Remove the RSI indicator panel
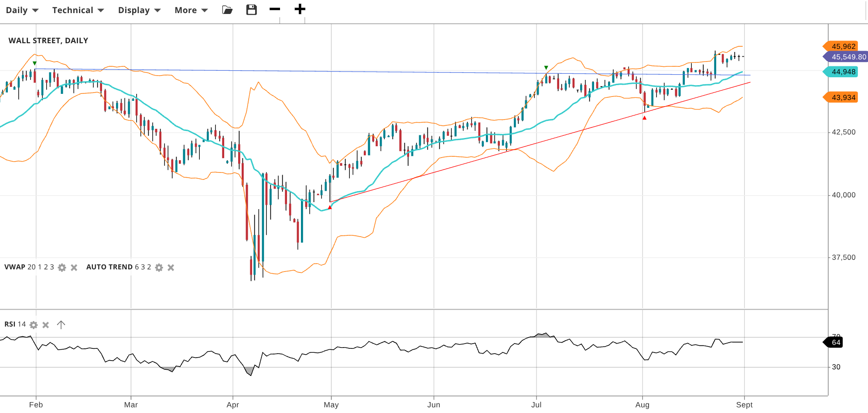 tap(46, 325)
